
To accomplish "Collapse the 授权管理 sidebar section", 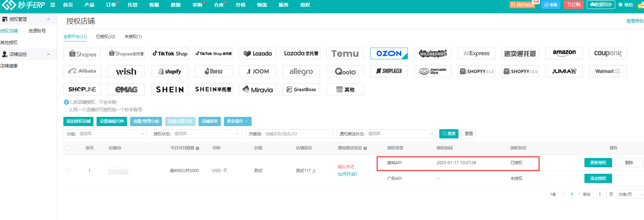I will (48, 19).
